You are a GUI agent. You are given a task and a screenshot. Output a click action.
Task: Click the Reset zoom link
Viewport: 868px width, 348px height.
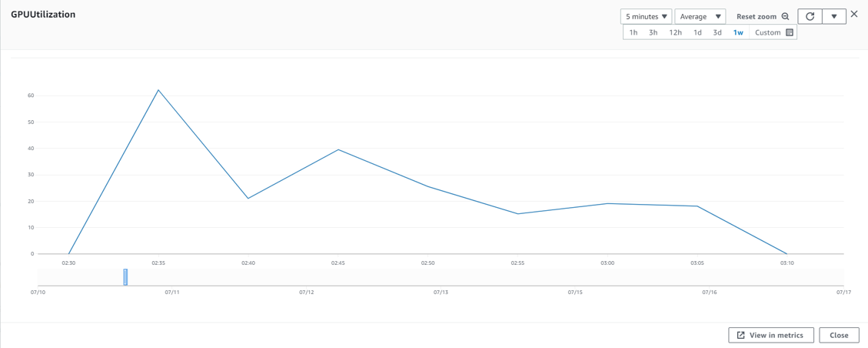click(x=757, y=17)
